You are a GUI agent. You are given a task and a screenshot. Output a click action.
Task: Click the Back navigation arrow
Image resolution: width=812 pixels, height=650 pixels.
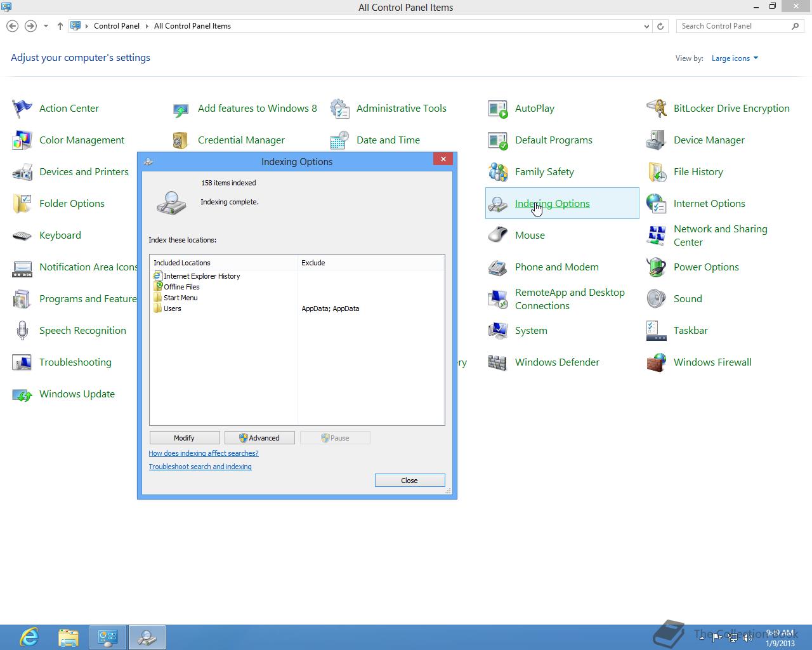coord(12,26)
